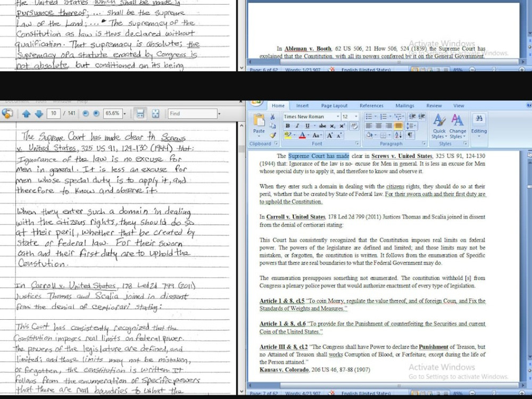Go to next page in PDF viewer
The height and width of the screenshot is (399, 532).
tap(39, 114)
